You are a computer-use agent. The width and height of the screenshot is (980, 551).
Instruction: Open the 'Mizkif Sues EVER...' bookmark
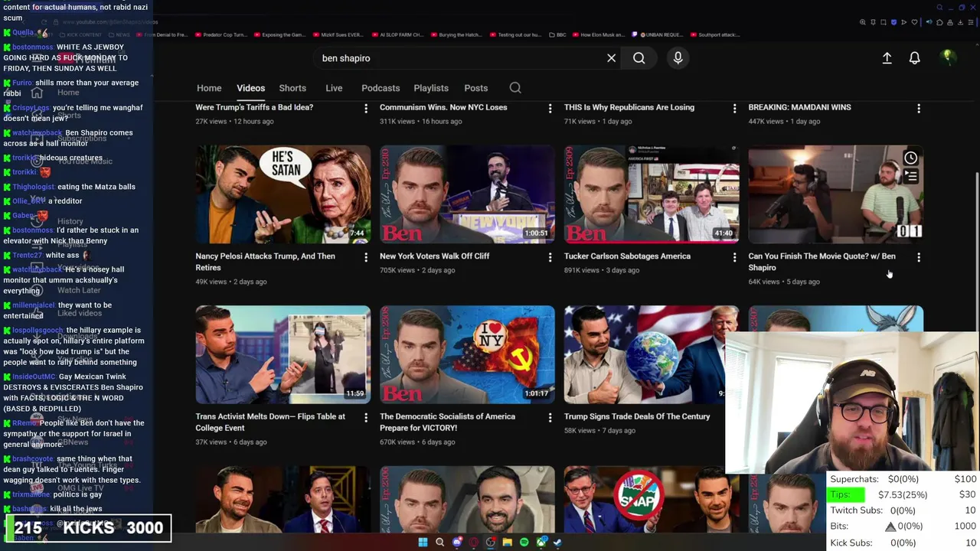339,34
